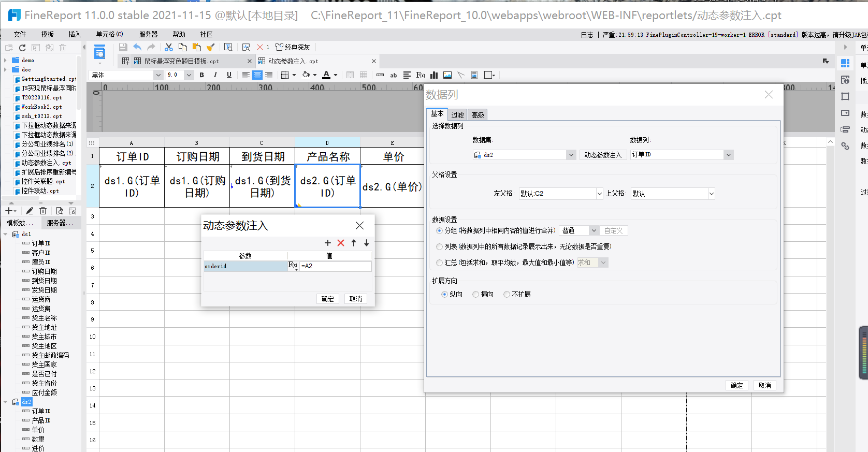
Task: Move parameter up with arrow icon
Action: (x=354, y=243)
